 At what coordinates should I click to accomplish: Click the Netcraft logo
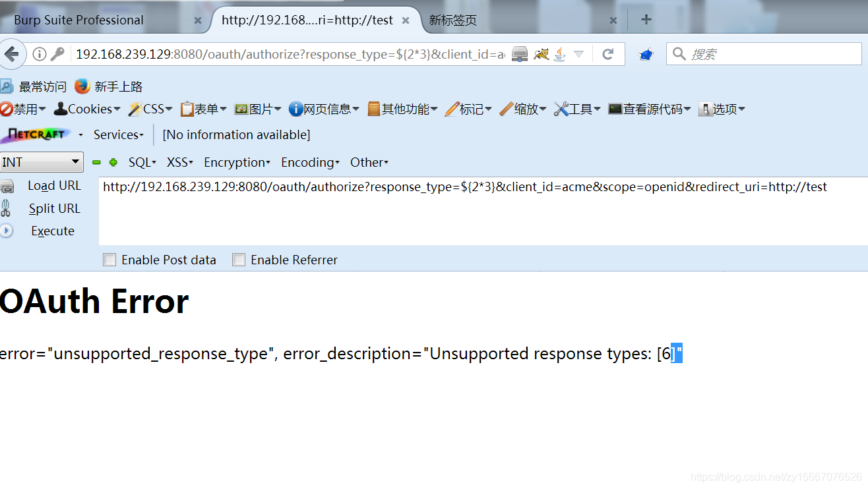pos(36,134)
